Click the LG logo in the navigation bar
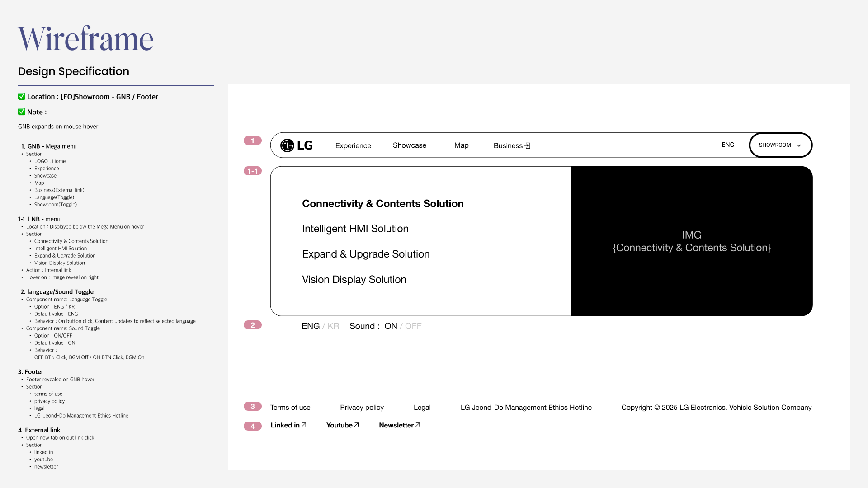The height and width of the screenshot is (488, 868). point(296,145)
